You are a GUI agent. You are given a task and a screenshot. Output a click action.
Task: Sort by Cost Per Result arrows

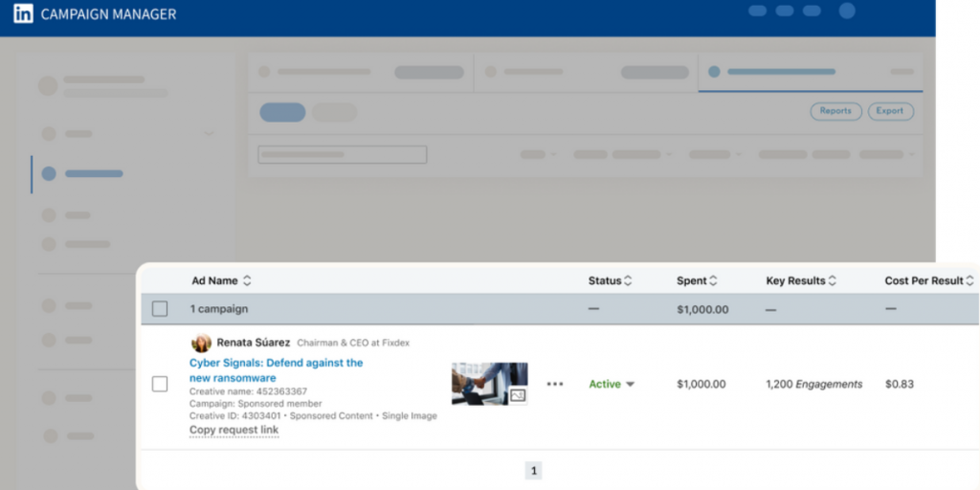(x=970, y=281)
